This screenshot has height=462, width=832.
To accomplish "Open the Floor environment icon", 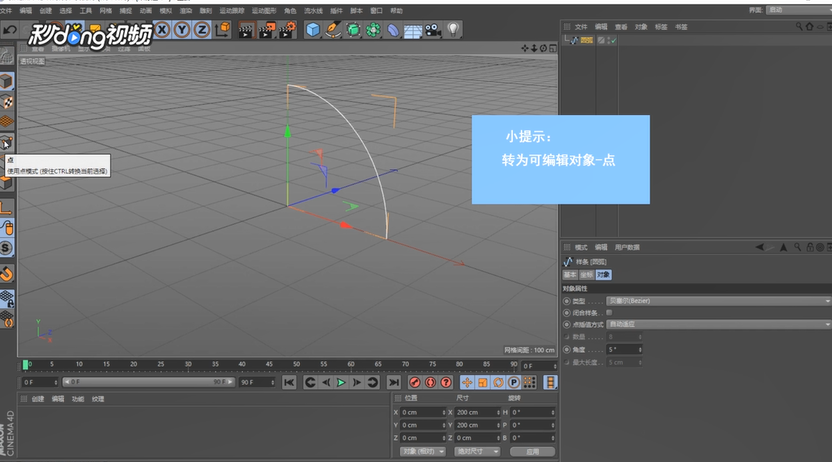I will point(413,30).
